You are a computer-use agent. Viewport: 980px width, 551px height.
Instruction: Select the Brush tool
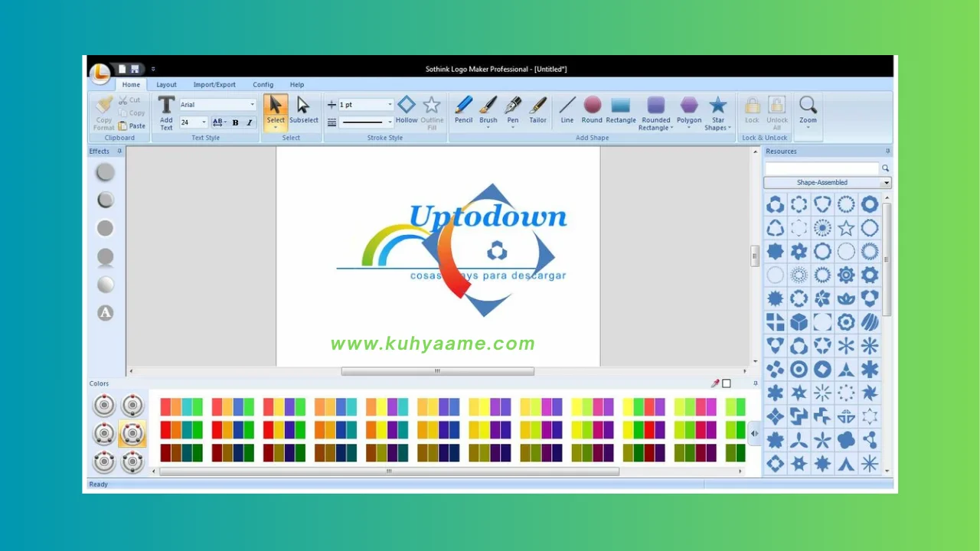488,110
